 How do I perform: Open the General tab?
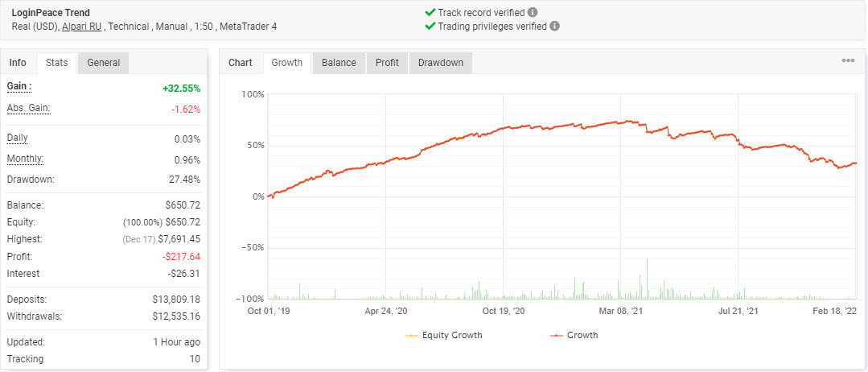(x=104, y=63)
